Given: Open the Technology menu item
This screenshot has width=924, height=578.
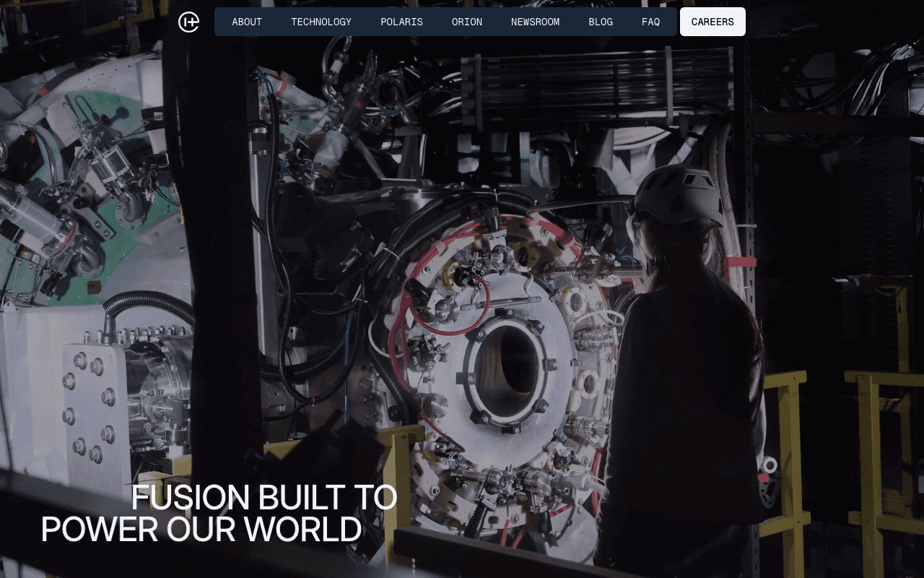Looking at the screenshot, I should point(321,22).
